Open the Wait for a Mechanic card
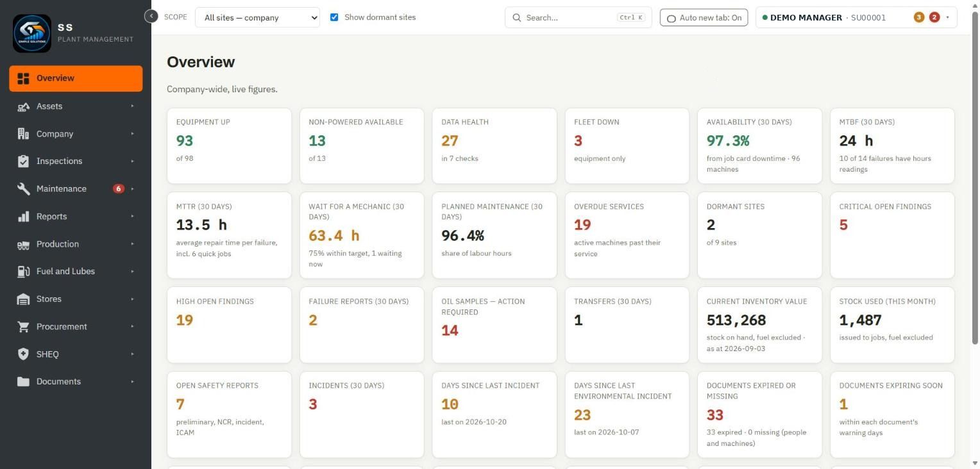980x469 pixels. coord(362,235)
